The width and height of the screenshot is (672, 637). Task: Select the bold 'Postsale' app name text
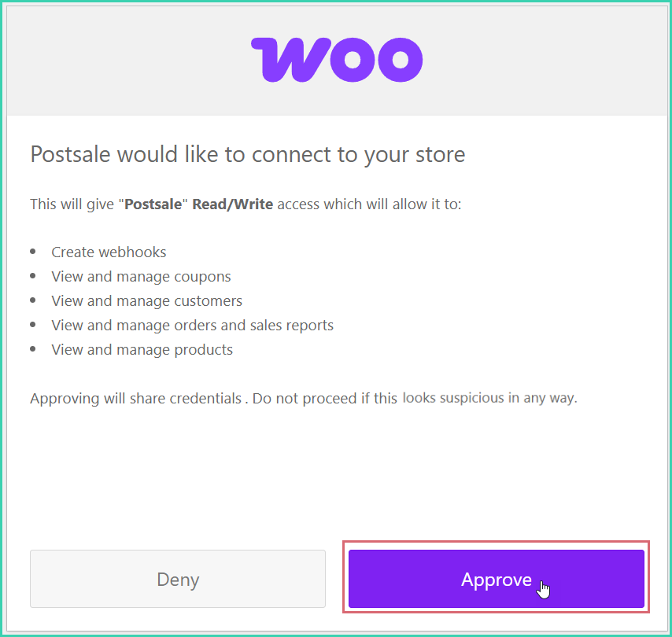click(153, 204)
